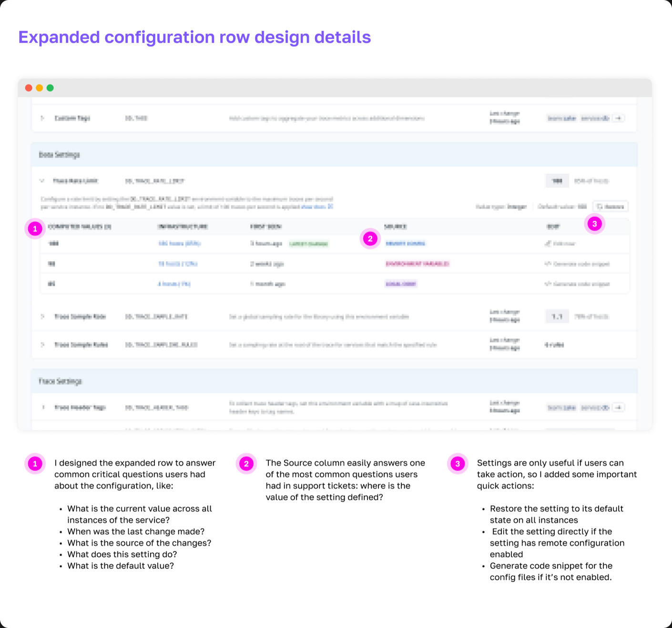This screenshot has height=628, width=672.
Task: Click the Computed Values column header
Action: click(80, 227)
